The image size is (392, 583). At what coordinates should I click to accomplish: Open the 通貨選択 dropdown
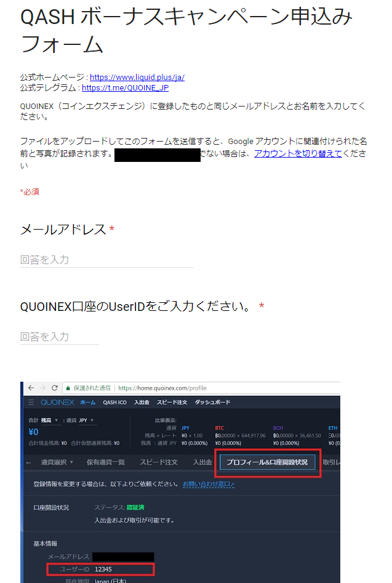point(57,462)
